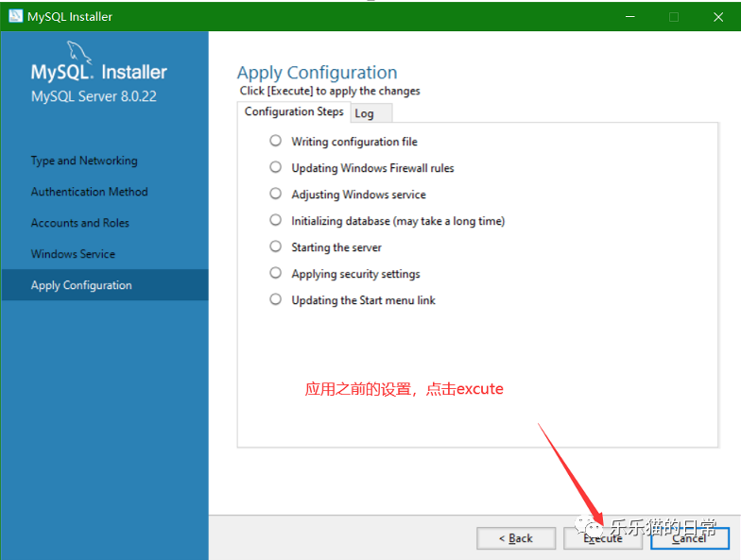This screenshot has width=741, height=560.
Task: Click the MySQL Installer title bar icon
Action: (15, 16)
